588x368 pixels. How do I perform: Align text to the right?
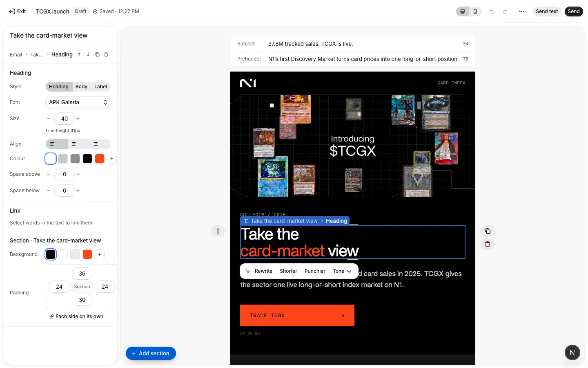point(96,144)
